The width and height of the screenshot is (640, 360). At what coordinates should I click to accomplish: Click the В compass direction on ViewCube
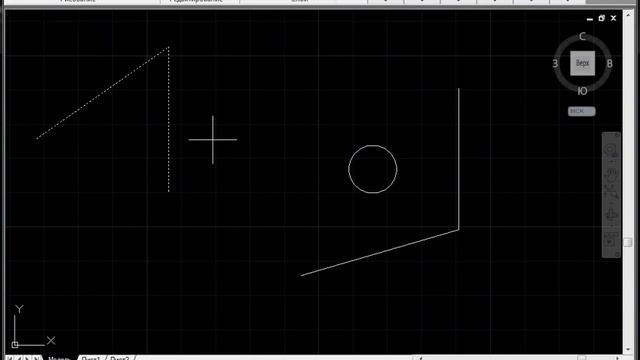point(609,64)
